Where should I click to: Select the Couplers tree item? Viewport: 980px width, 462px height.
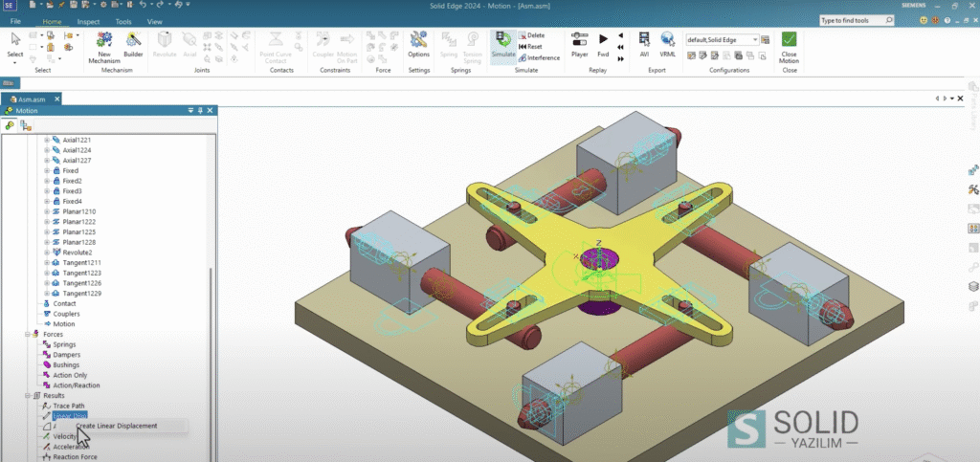click(66, 314)
